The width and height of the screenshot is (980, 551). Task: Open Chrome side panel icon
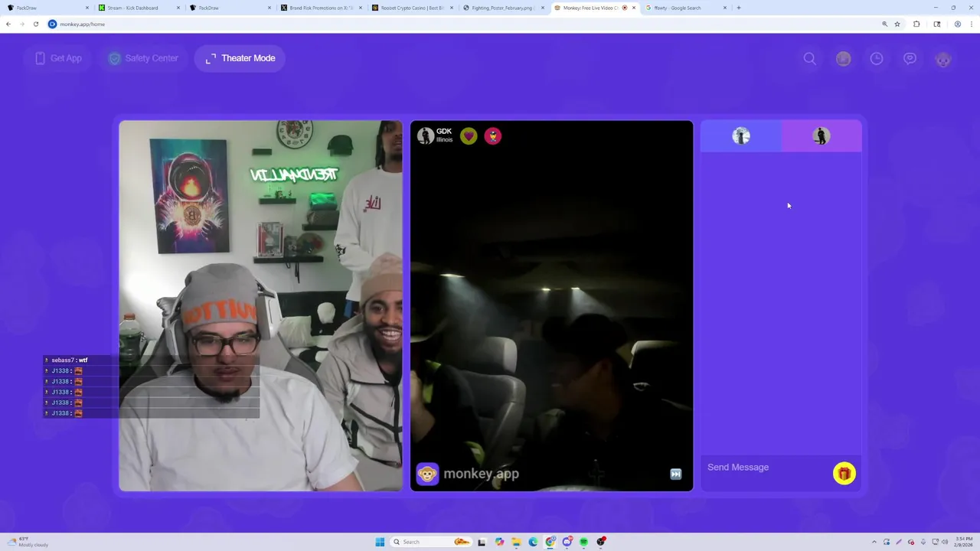[936, 24]
